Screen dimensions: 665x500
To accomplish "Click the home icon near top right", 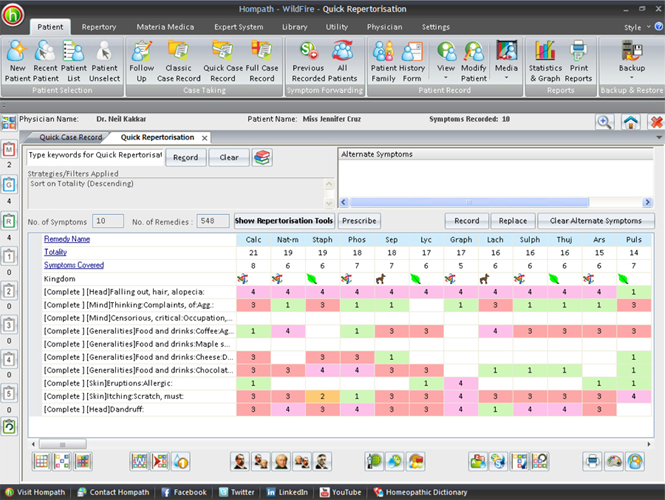I will (631, 122).
